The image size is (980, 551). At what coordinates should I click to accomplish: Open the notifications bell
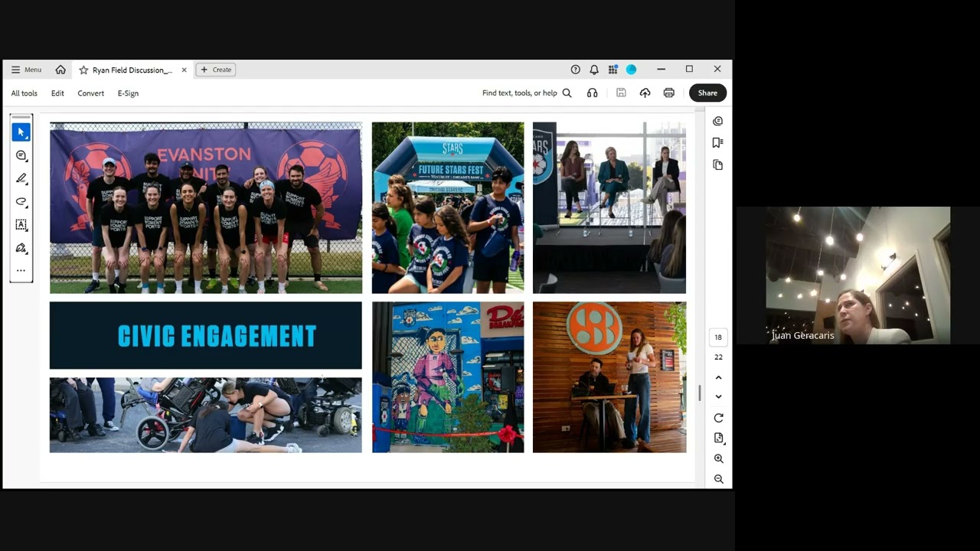click(594, 70)
